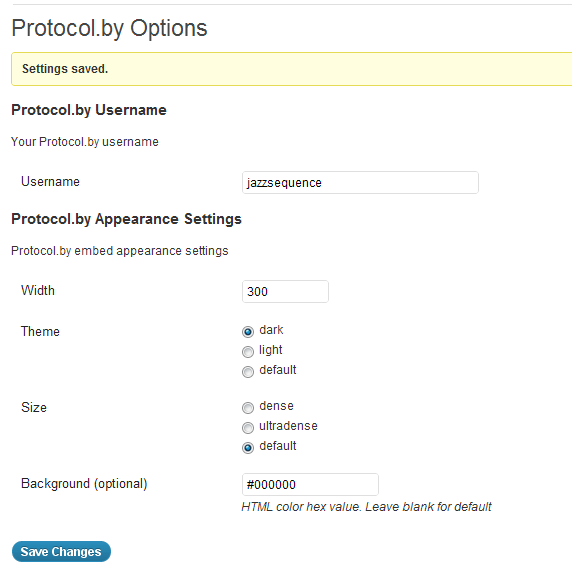Image resolution: width=572 pixels, height=581 pixels.
Task: Click the HTML color hex value hint
Action: point(366,507)
